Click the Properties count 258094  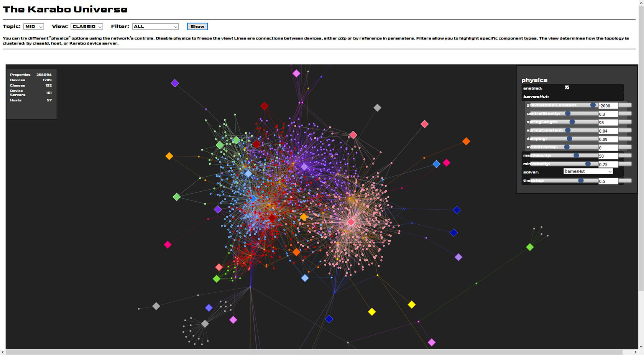click(x=44, y=75)
